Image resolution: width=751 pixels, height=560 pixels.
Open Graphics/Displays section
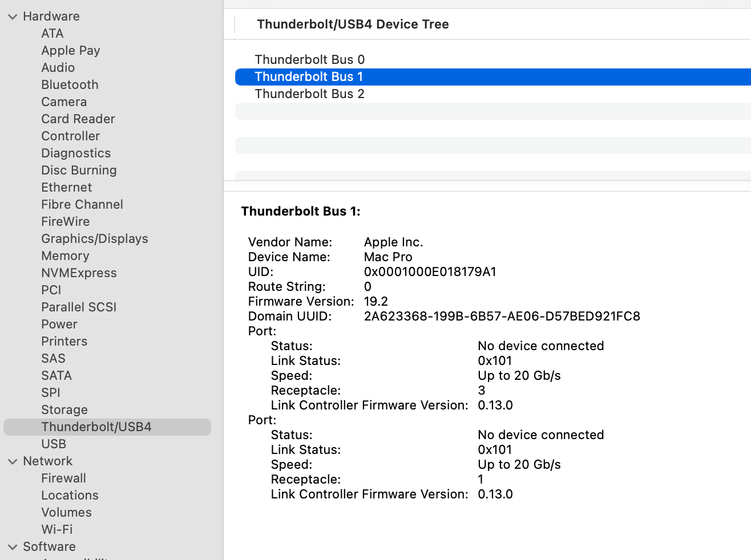pos(95,239)
